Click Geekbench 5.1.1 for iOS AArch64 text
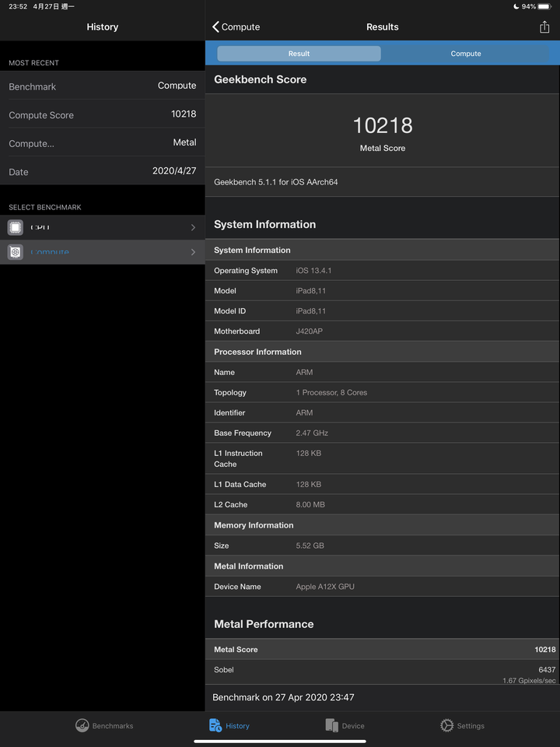This screenshot has height=747, width=560. point(275,182)
